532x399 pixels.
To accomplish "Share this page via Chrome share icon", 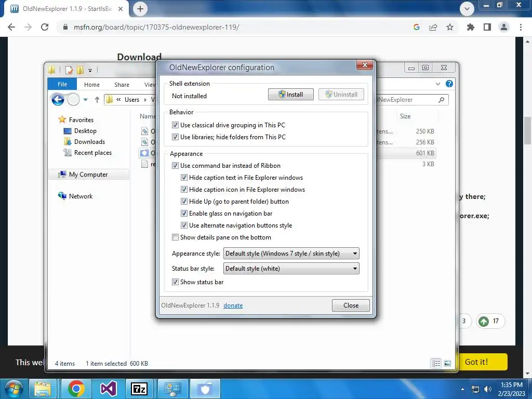I will (x=433, y=27).
